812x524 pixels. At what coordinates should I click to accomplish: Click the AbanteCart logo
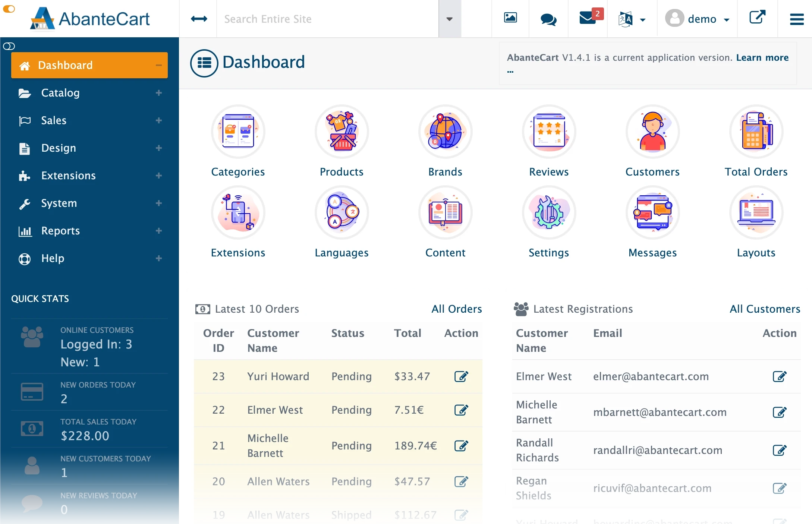[90, 19]
